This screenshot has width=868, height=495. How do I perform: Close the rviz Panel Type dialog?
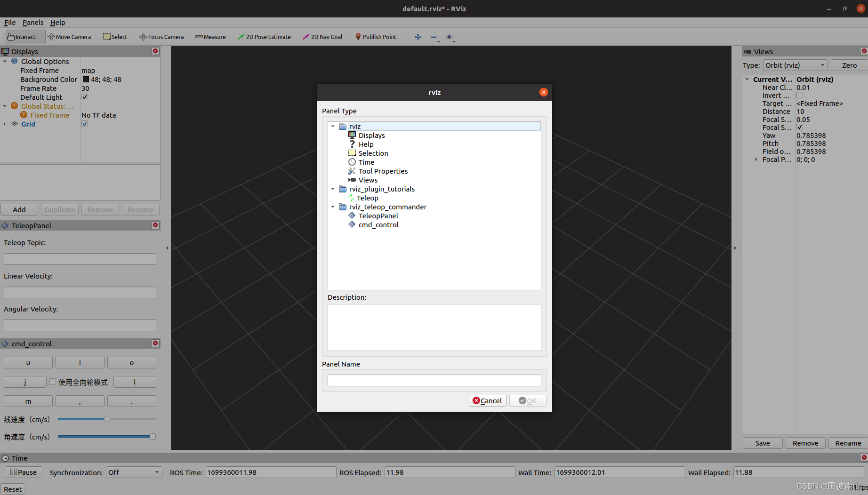click(x=544, y=92)
